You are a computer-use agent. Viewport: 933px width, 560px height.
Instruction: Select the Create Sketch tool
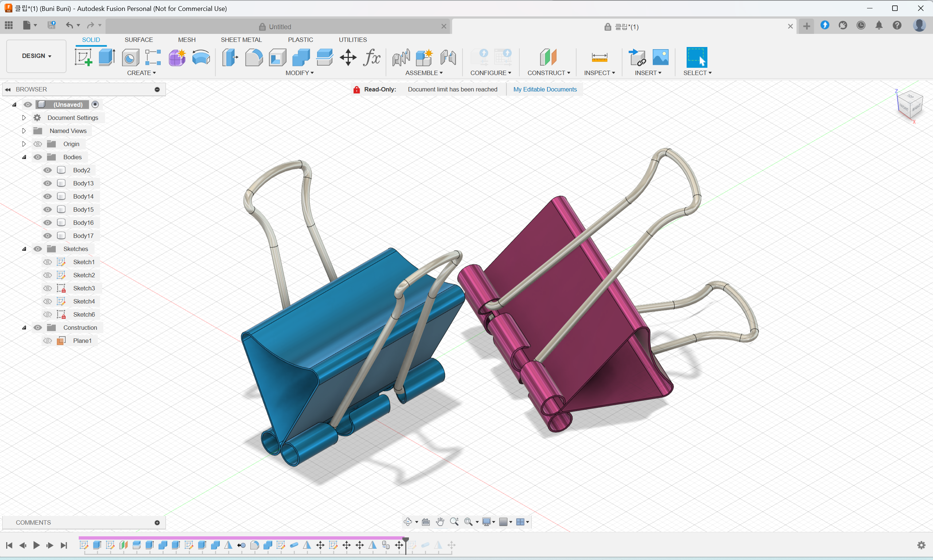pyautogui.click(x=83, y=57)
